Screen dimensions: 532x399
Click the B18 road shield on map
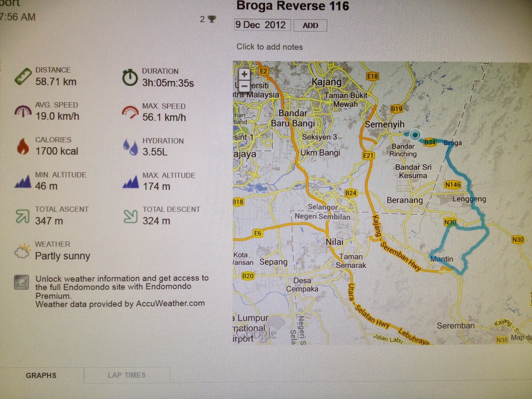(238, 202)
